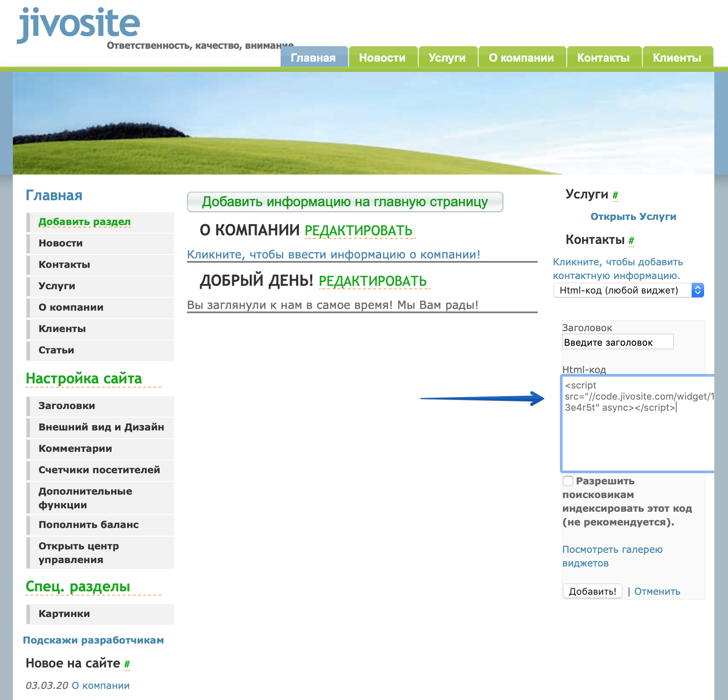Click the greeting text Вы заглянули к нам
728x700 pixels.
(x=333, y=305)
